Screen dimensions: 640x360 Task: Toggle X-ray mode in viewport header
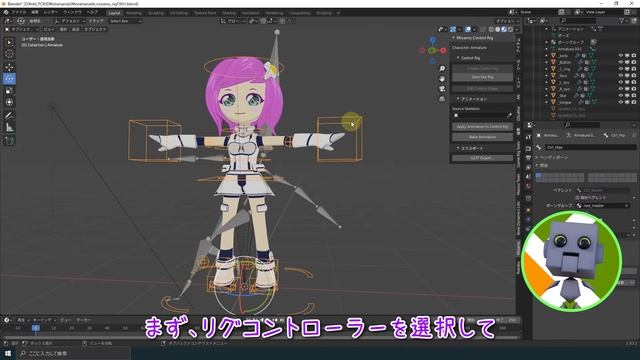[483, 29]
